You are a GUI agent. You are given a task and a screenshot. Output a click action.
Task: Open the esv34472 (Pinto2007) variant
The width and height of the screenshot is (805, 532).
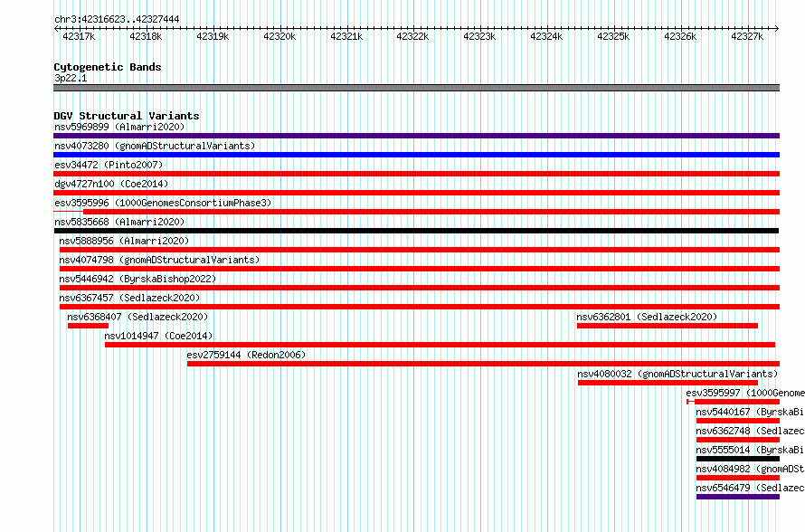(109, 165)
